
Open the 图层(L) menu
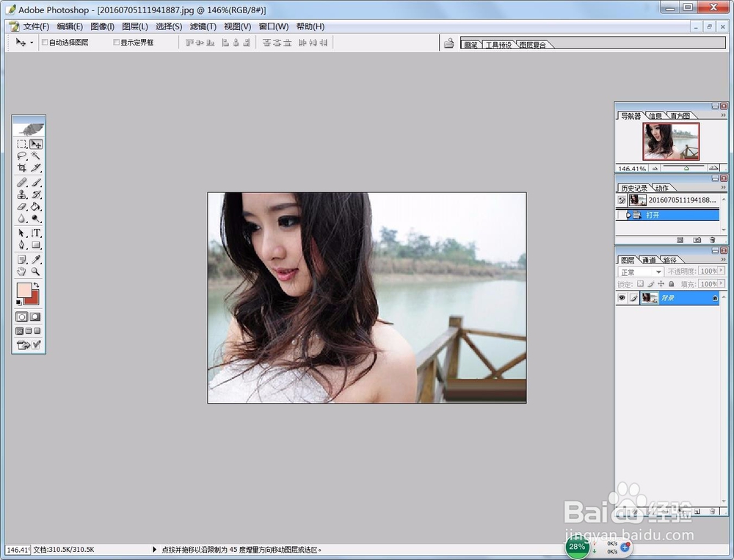coord(135,26)
